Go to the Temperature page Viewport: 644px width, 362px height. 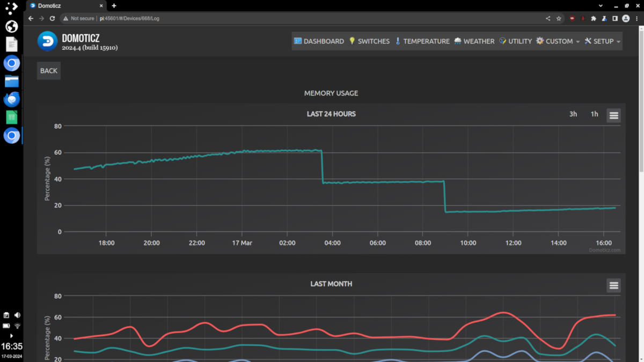pos(422,41)
